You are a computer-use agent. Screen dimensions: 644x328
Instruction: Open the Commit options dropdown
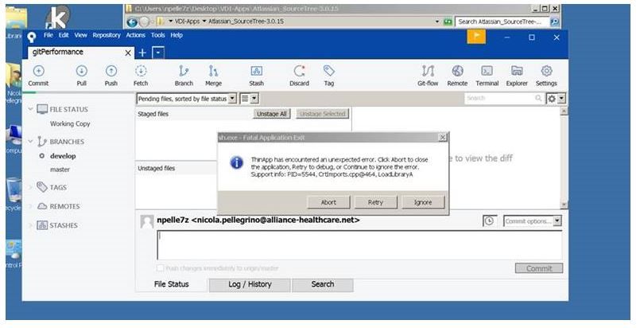pos(557,221)
